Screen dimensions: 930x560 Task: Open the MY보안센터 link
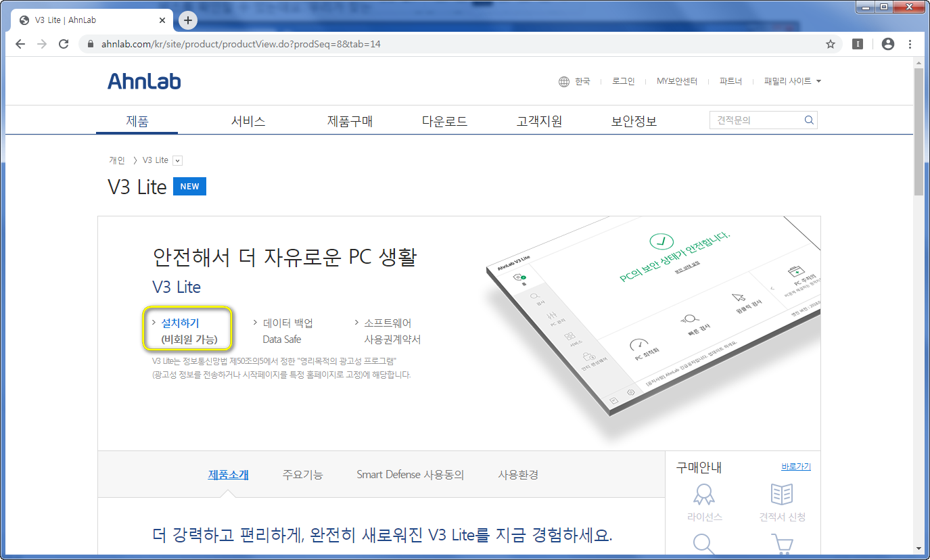point(676,81)
